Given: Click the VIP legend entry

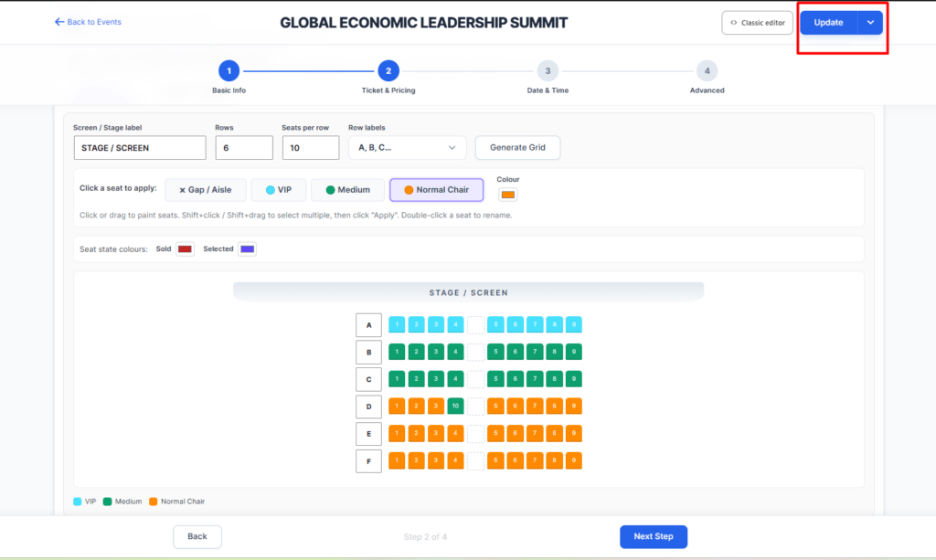Looking at the screenshot, I should pos(85,502).
